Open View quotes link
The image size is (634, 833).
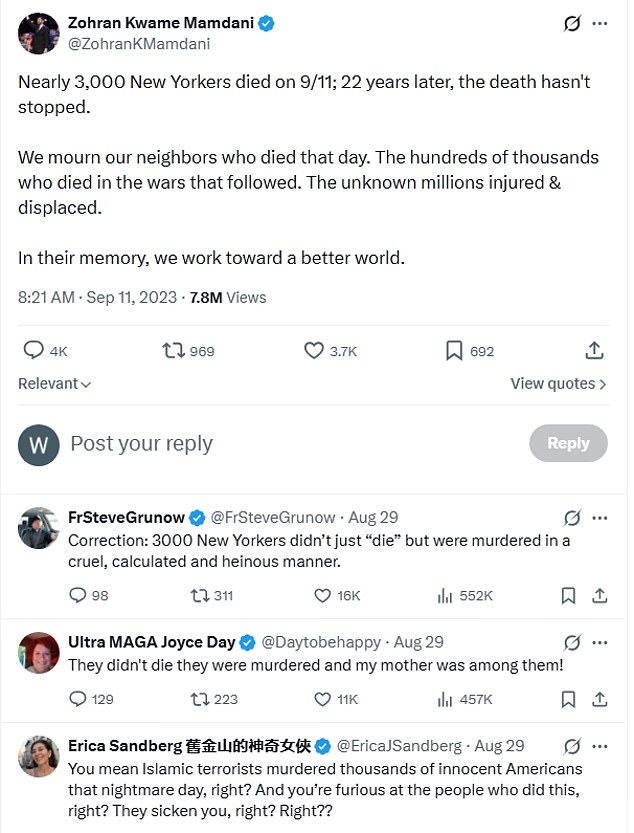(558, 384)
